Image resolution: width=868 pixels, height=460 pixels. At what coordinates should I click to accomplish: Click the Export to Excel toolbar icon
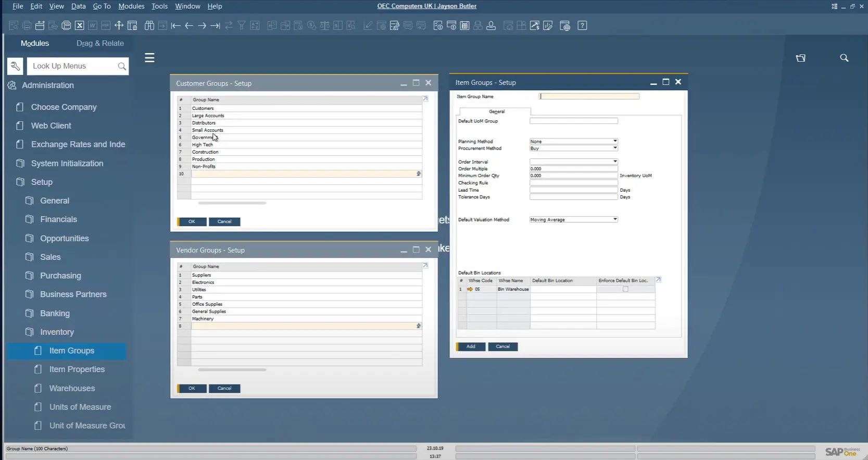(79, 26)
